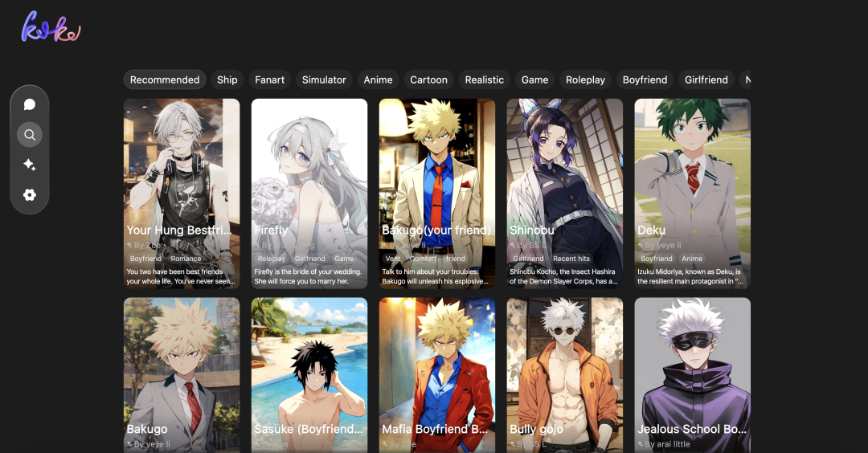Screen dimensions: 868x453
Task: Open the Your Hung Bestfri... character card
Action: click(182, 194)
